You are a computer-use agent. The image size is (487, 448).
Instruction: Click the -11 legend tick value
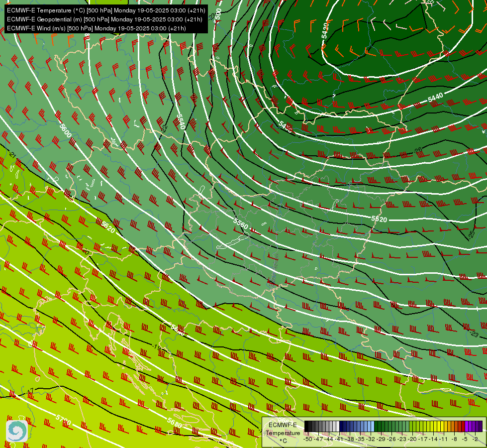tap(443, 439)
